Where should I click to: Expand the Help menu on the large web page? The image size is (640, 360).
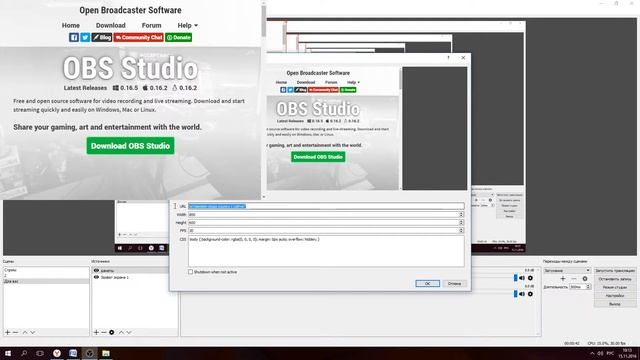(x=187, y=25)
